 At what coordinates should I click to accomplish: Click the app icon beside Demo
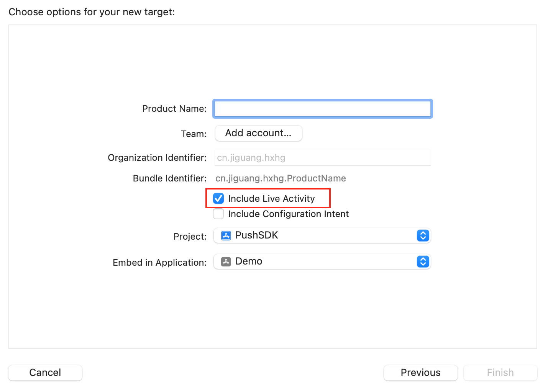(x=226, y=262)
